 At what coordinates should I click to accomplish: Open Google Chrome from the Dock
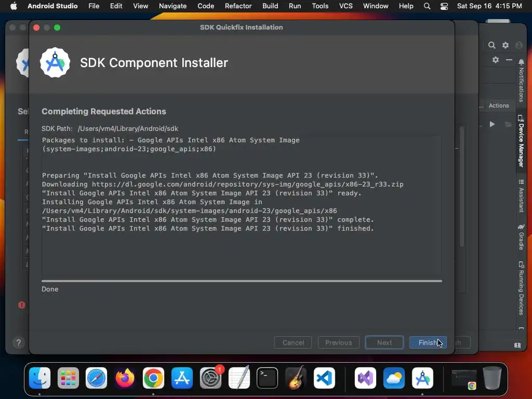[153, 378]
